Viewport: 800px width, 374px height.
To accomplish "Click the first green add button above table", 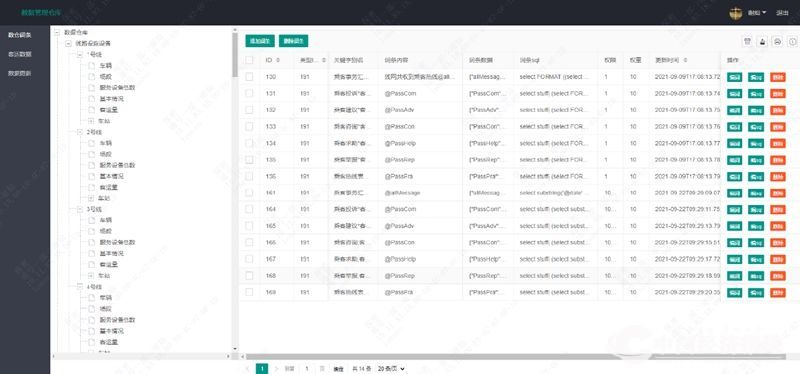I will pos(260,41).
